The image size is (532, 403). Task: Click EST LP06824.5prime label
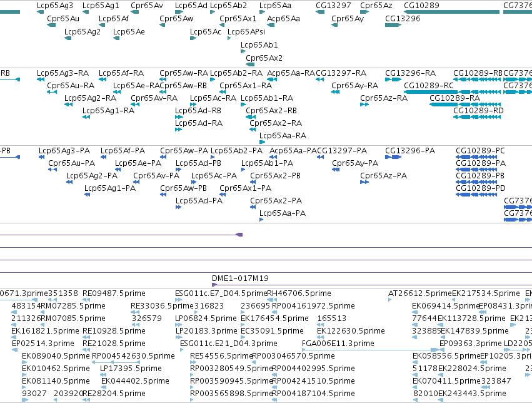click(x=206, y=319)
